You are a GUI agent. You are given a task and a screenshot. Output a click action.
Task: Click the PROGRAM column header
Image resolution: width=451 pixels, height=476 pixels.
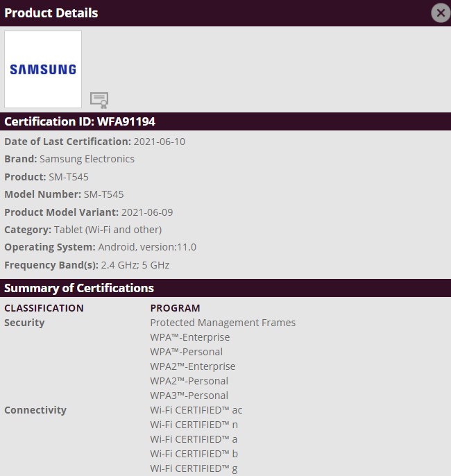(175, 308)
